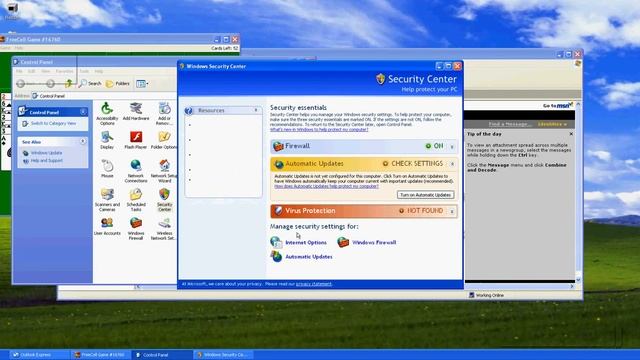
Task: Open Add or Remove Programs icon
Action: 164,114
